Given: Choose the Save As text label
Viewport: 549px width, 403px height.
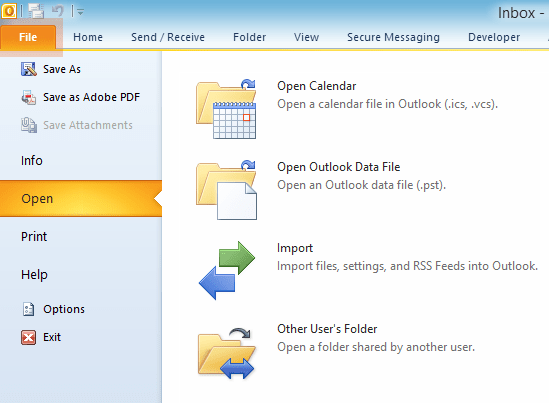Looking at the screenshot, I should (62, 69).
